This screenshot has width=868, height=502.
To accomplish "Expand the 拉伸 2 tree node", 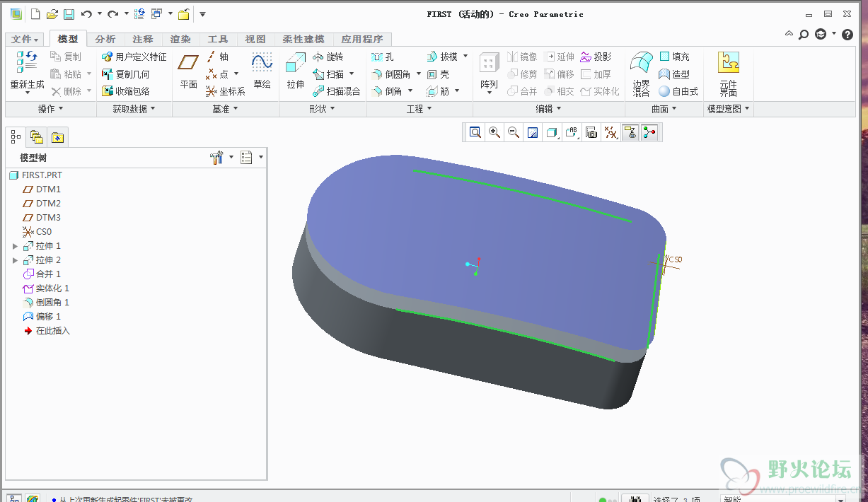I will click(16, 260).
